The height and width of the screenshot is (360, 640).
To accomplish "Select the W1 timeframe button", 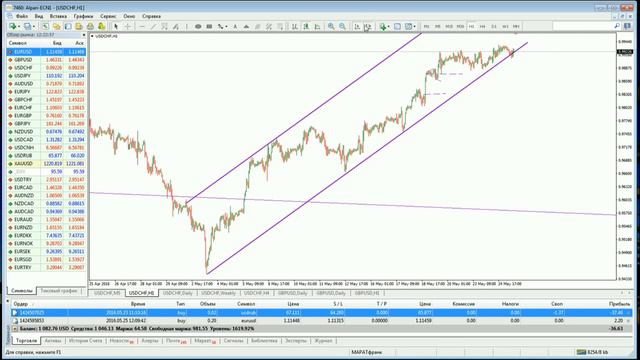I will click(505, 27).
